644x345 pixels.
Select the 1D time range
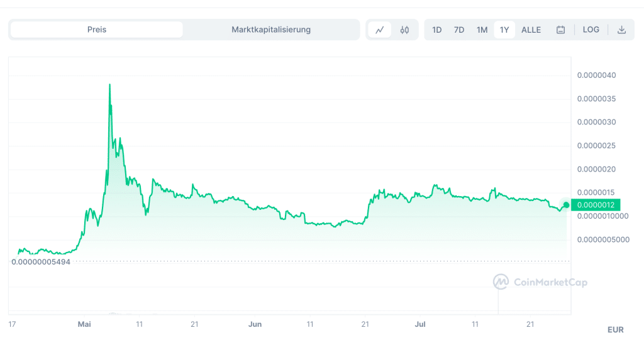point(437,30)
